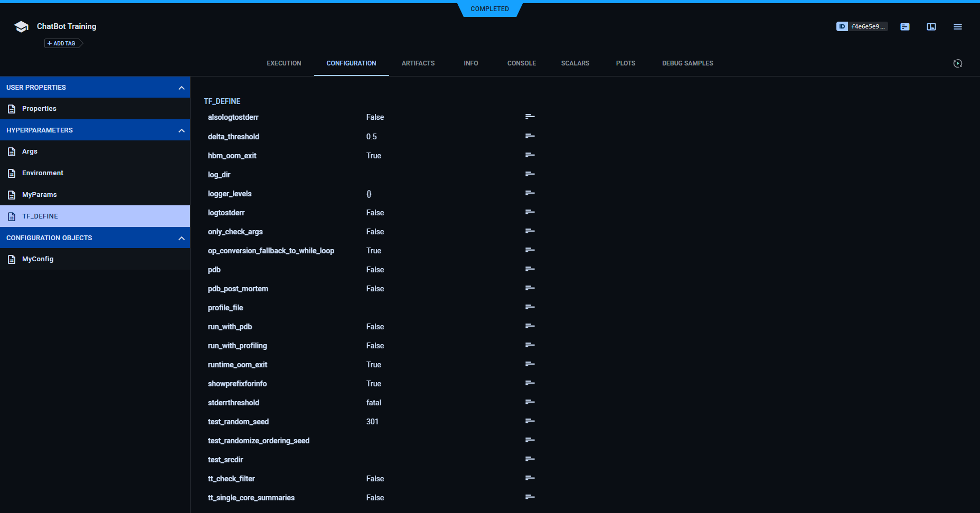Open the description icon next to delta_threshold

[x=529, y=136]
